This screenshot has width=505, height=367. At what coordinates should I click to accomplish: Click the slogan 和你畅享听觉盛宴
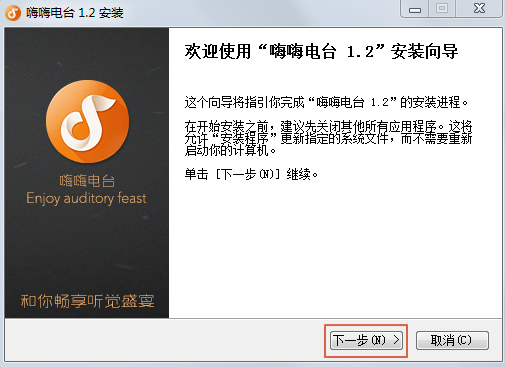(87, 301)
